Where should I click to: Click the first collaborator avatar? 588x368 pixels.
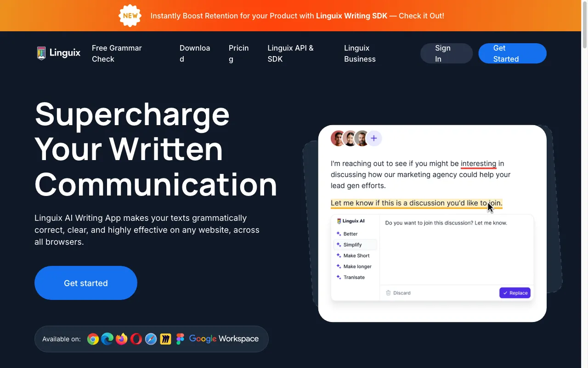click(337, 138)
